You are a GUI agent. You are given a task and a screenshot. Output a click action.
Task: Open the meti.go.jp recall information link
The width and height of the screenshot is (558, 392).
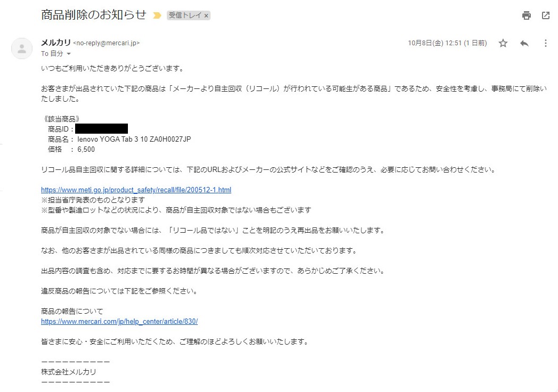(x=136, y=190)
